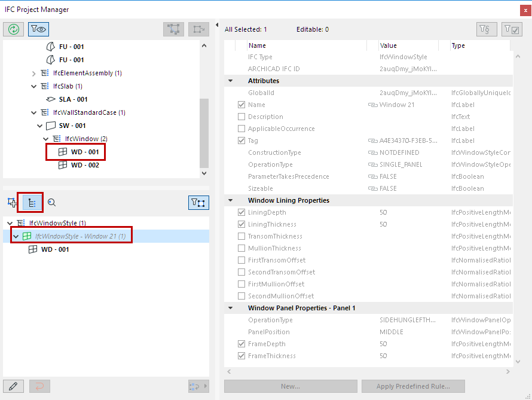Image resolution: width=532 pixels, height=400 pixels.
Task: Toggle the LiningDepth checkbox
Action: (x=241, y=212)
